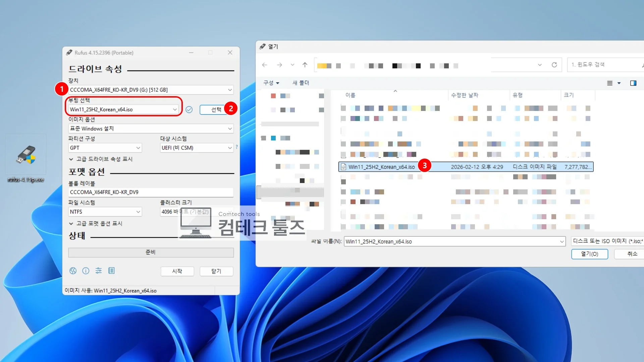
Task: Click the 준비 status progress bar
Action: 151,252
